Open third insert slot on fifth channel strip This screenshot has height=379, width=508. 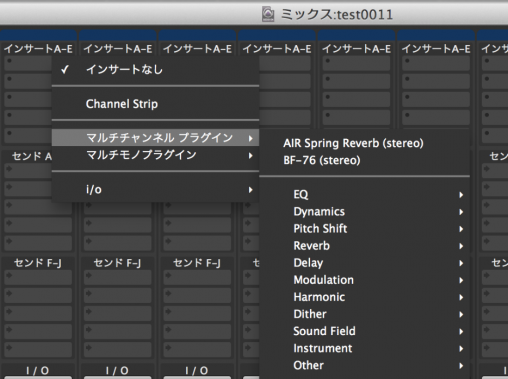point(356,99)
